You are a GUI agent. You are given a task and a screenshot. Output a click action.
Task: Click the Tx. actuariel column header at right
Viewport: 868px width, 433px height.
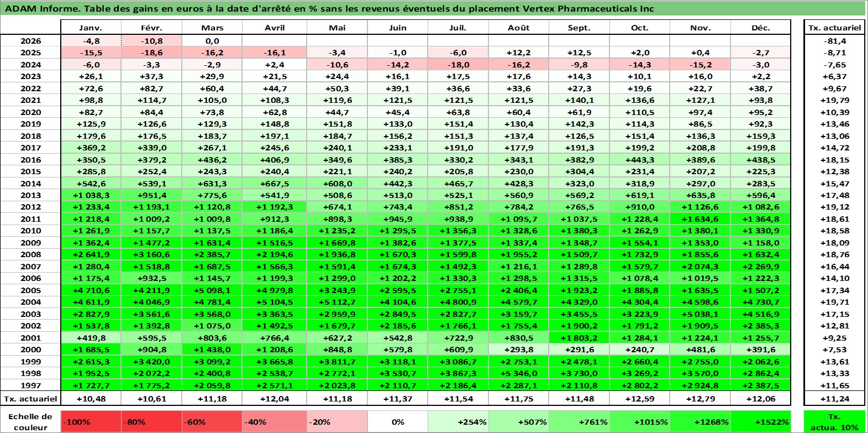tap(835, 28)
